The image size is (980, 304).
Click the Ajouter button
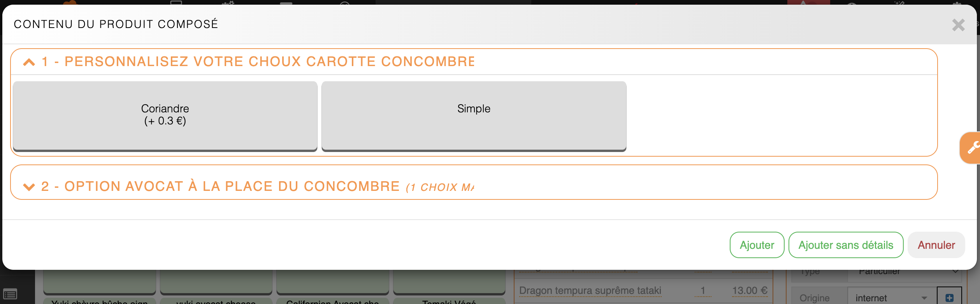757,245
